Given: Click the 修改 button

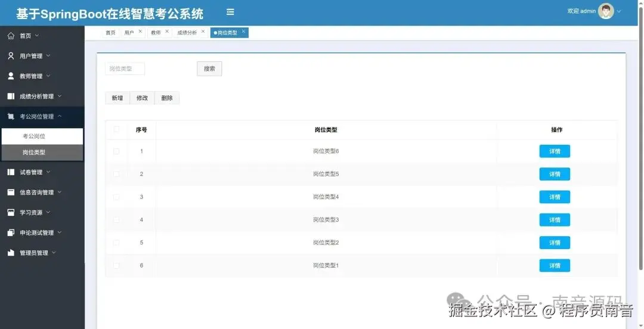Looking at the screenshot, I should click(x=142, y=98).
